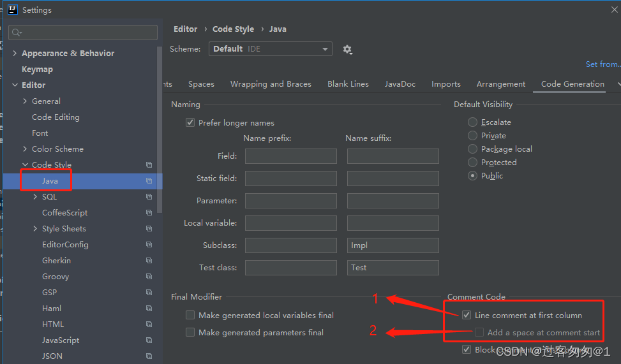Click the settings tree scrollbar
The width and height of the screenshot is (621, 364).
point(160,130)
